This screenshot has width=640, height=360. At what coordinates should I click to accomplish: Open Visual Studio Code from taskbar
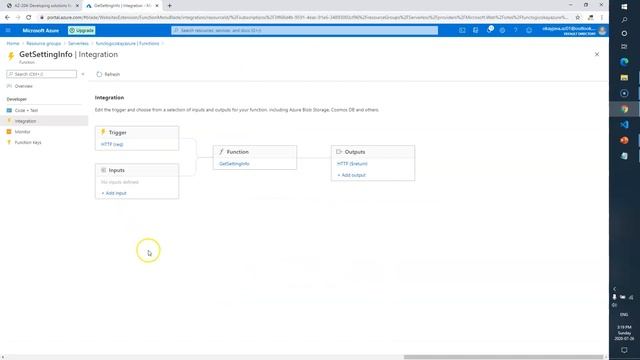click(x=624, y=124)
